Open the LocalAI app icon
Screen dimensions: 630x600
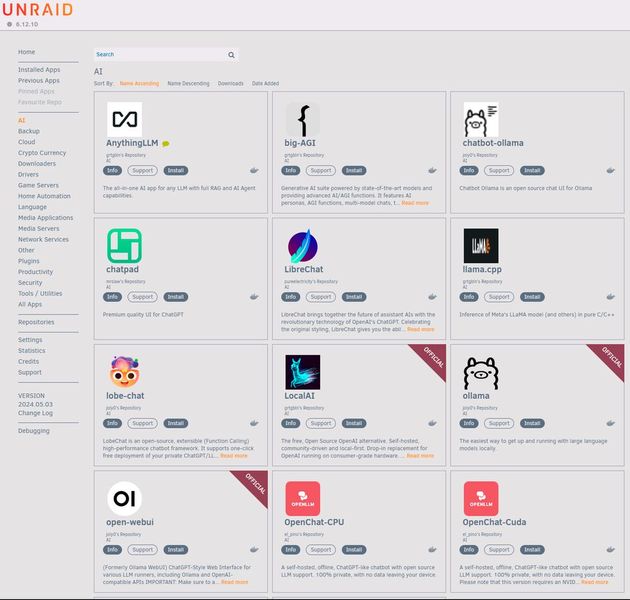tap(303, 372)
